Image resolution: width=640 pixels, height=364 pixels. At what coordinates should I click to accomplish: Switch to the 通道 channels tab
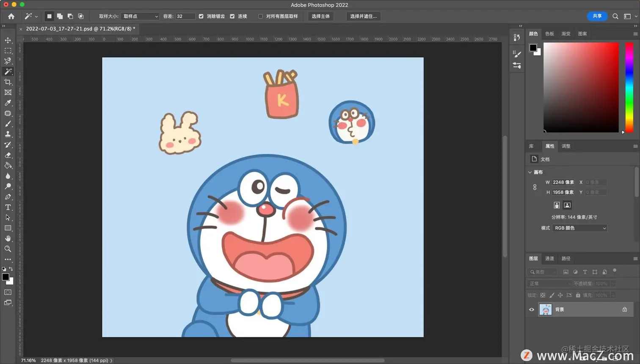pyautogui.click(x=549, y=258)
